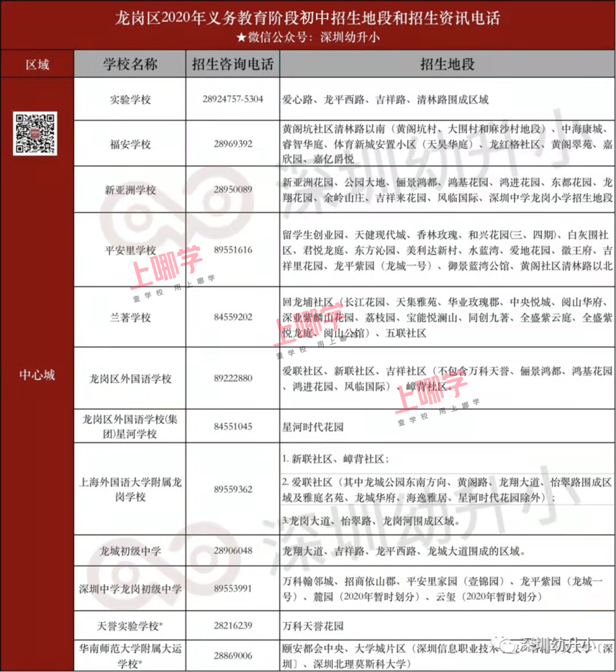Click the '招生地段' column header
Viewport: 616px width, 672px height.
coord(447,64)
